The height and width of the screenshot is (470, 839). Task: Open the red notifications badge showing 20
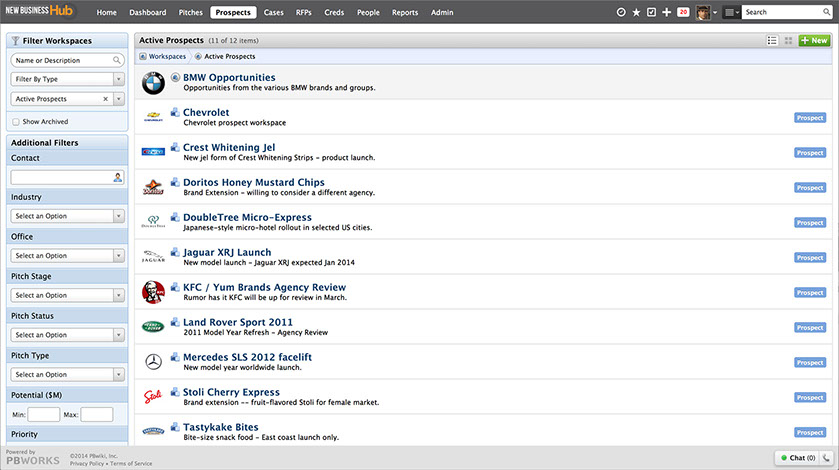point(683,12)
